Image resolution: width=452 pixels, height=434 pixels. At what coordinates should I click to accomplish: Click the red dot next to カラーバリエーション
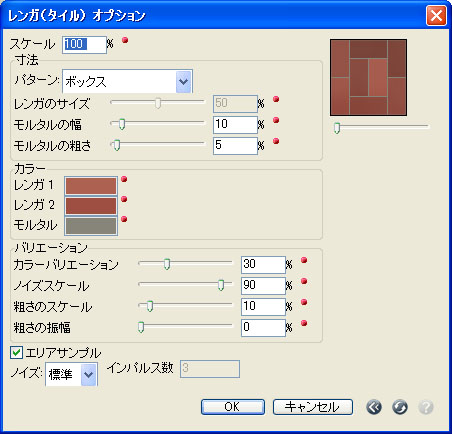coord(304,260)
